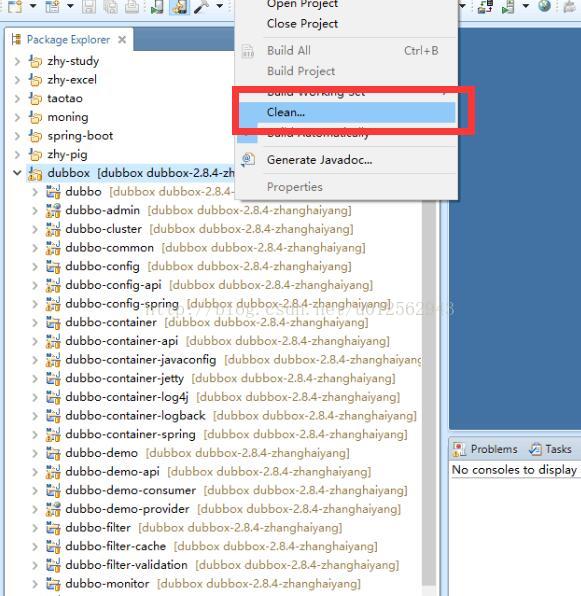Close the Package Explorer tab
581x596 pixels.
click(x=122, y=40)
